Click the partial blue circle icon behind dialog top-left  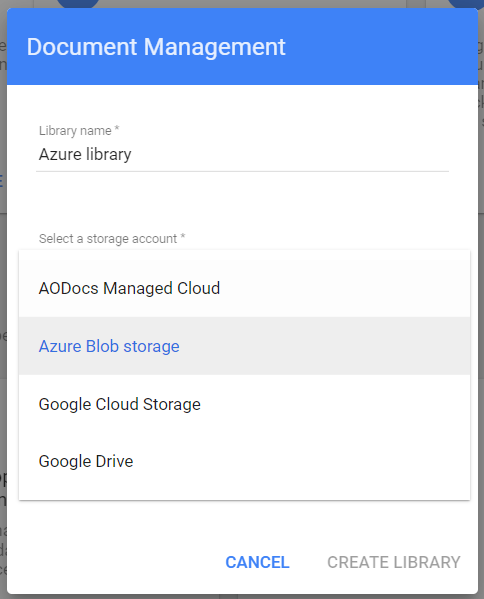pyautogui.click(x=78, y=3)
